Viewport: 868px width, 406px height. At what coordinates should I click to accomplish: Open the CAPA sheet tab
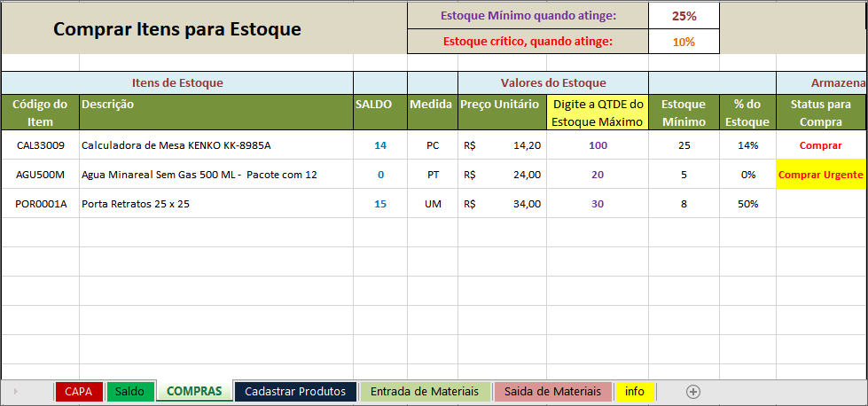point(79,392)
